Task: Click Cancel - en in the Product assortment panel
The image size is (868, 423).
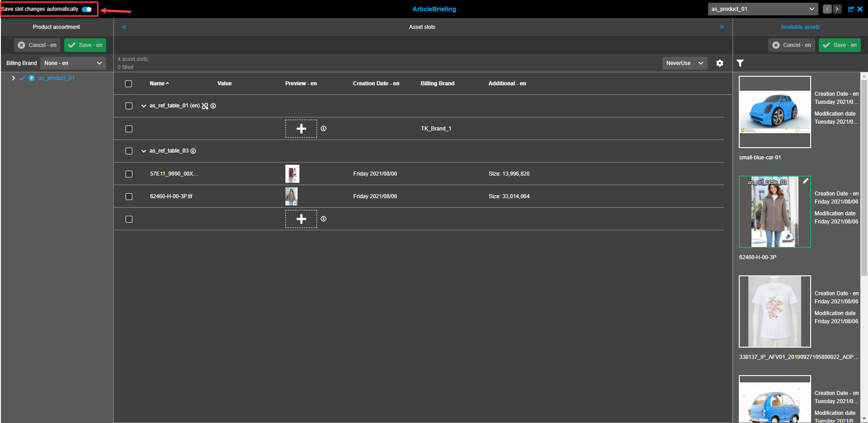Action: 37,45
